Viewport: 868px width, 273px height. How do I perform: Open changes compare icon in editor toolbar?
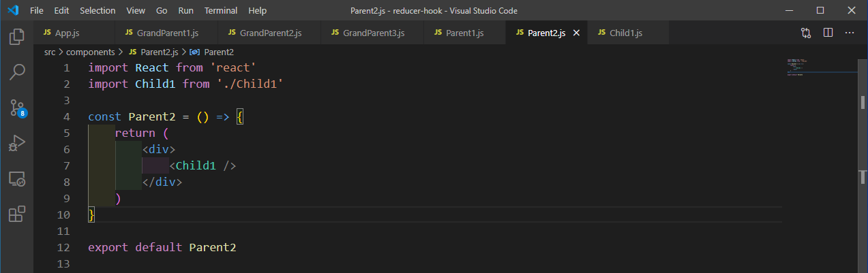[806, 33]
